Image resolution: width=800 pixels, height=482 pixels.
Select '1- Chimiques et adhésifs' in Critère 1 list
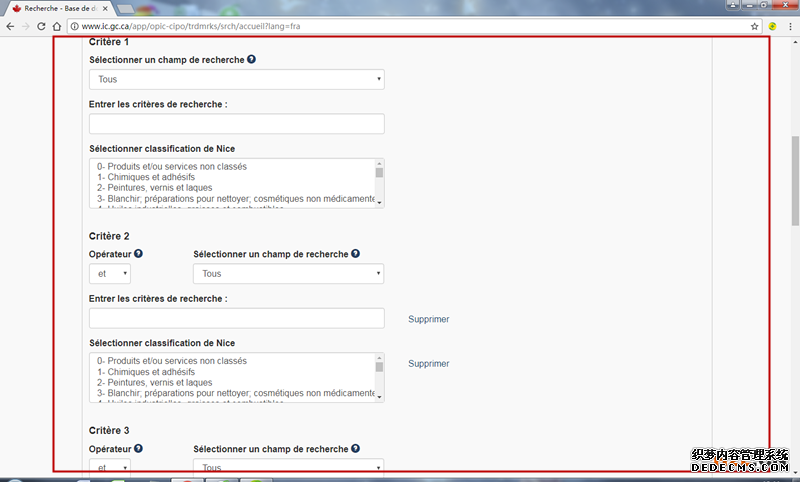tap(146, 177)
